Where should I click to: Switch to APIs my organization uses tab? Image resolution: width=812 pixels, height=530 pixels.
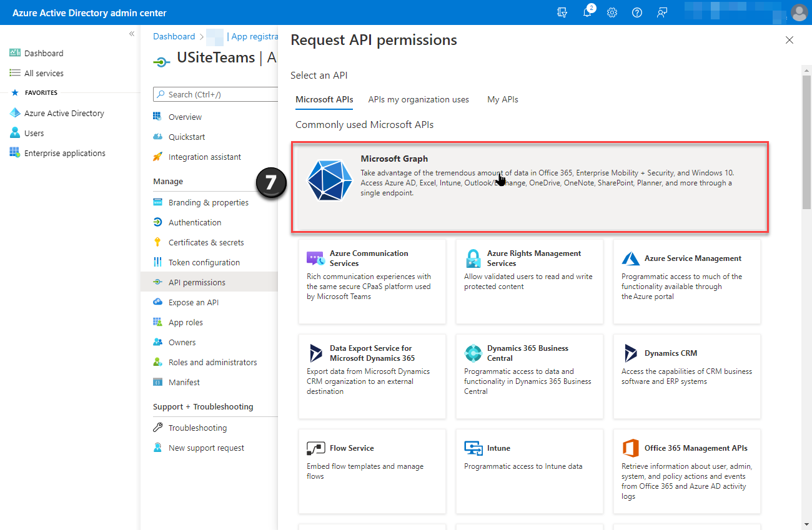tap(418, 99)
